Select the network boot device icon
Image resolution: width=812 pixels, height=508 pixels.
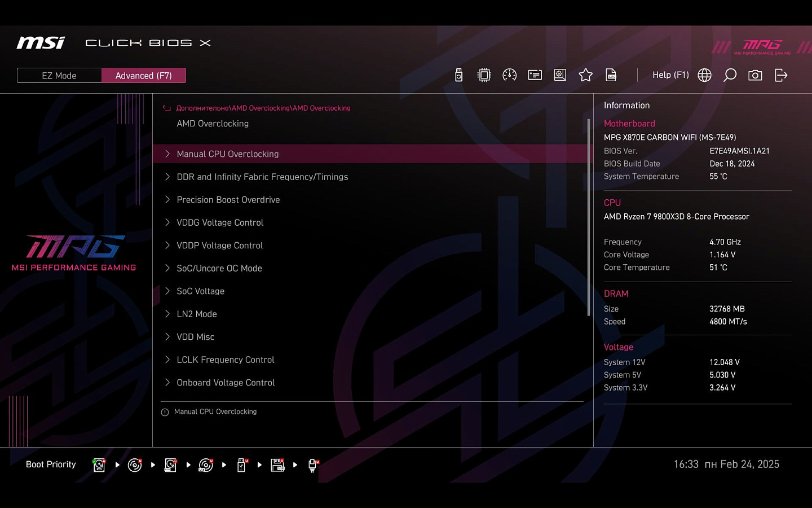(x=314, y=465)
